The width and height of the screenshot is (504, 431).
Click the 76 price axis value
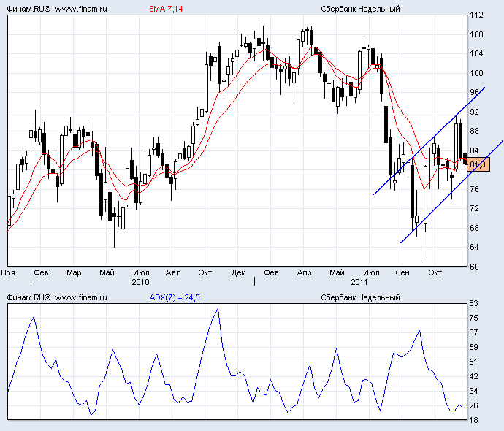475,189
